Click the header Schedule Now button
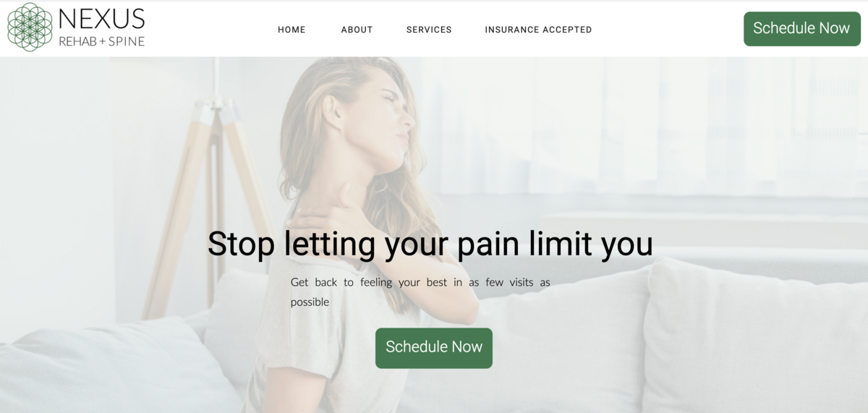Screen dimensions: 868x413 (x=801, y=28)
